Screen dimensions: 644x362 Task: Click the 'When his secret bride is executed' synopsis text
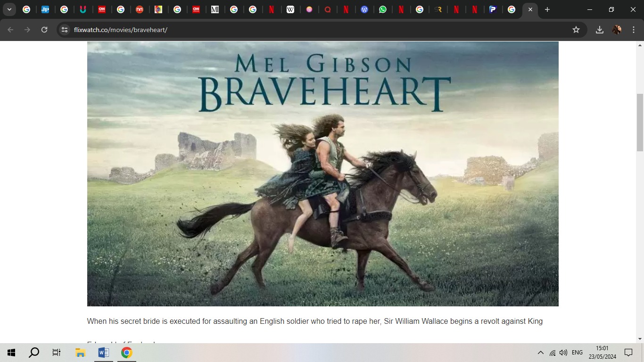[x=315, y=321]
